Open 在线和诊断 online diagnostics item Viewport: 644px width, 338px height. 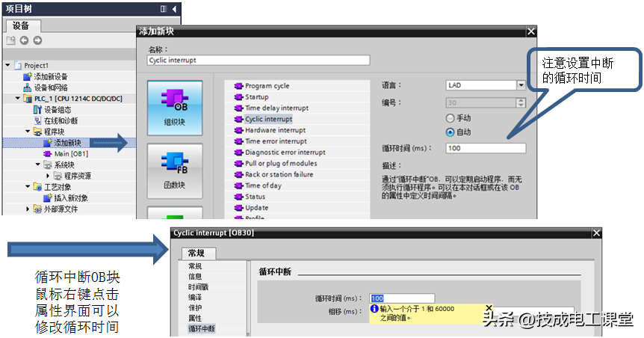[60, 120]
